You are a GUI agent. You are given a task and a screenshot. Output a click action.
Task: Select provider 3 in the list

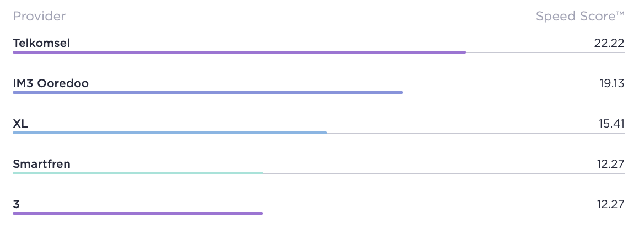[x=16, y=205]
